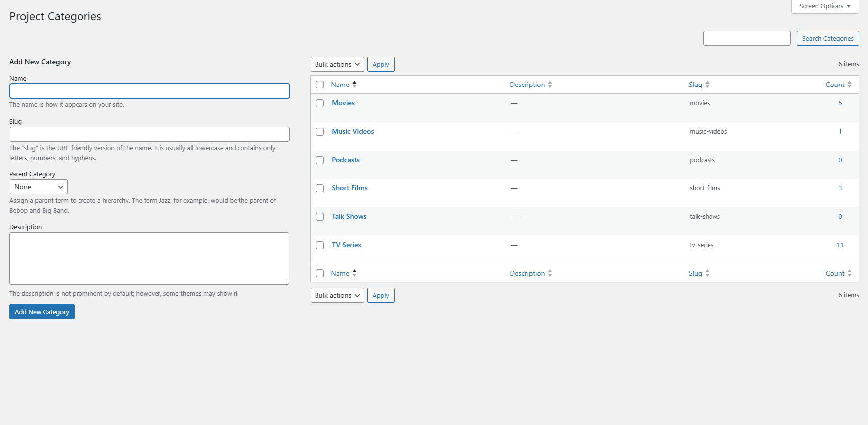The image size is (868, 425).
Task: Toggle the TV Series checkbox
Action: [320, 245]
